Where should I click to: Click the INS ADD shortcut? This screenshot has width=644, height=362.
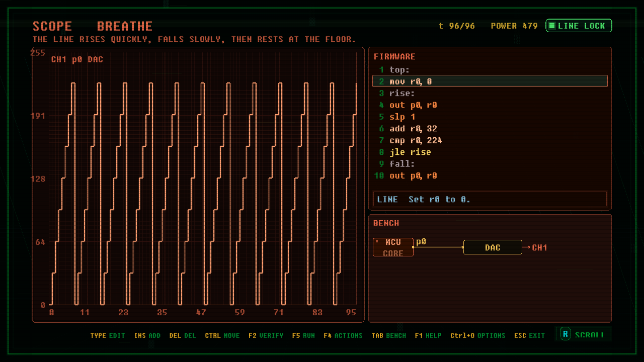pyautogui.click(x=147, y=335)
